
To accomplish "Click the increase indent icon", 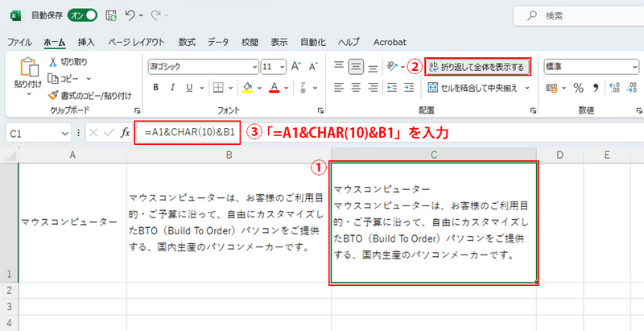I will coord(409,88).
